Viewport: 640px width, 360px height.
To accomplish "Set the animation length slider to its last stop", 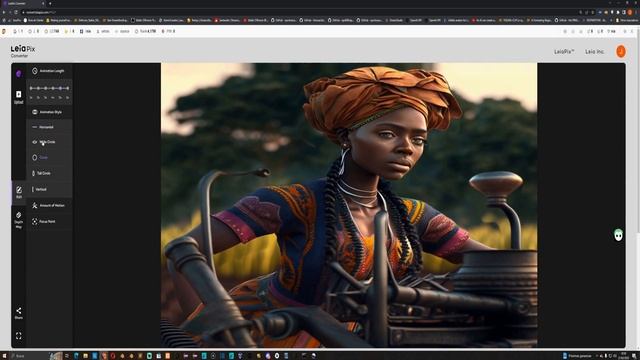I will (67, 88).
